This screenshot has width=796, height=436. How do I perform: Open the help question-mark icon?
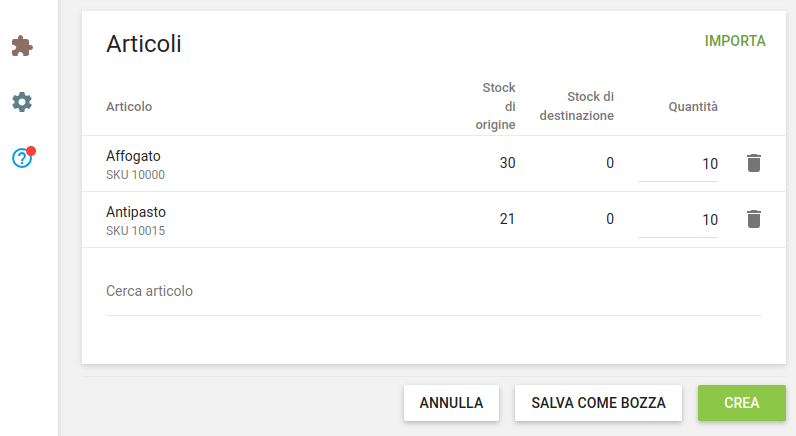tap(22, 158)
